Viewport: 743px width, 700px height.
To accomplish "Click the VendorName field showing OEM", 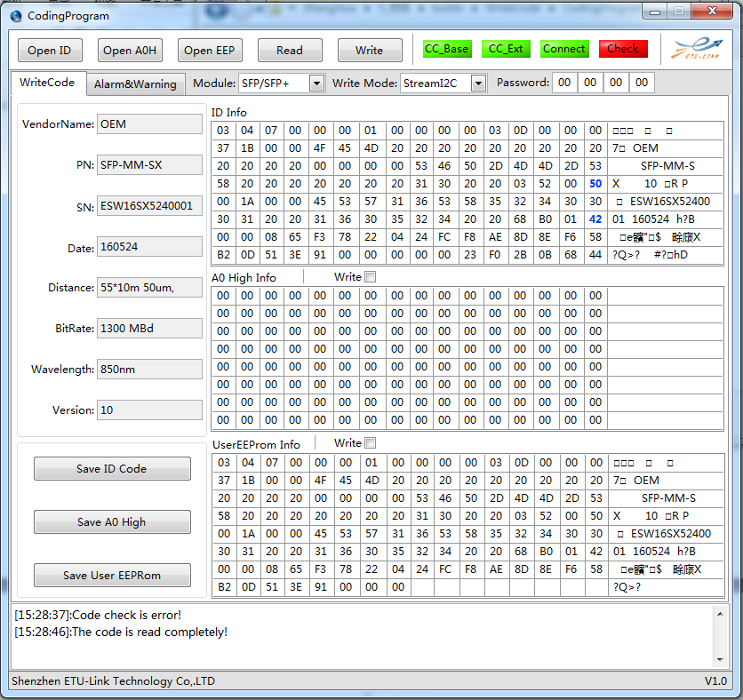I will 149,124.
